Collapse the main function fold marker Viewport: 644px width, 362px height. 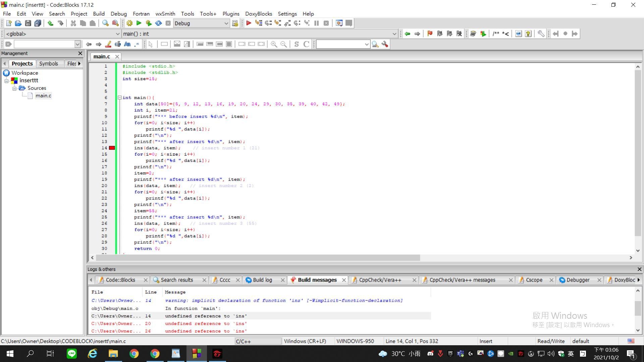point(119,98)
